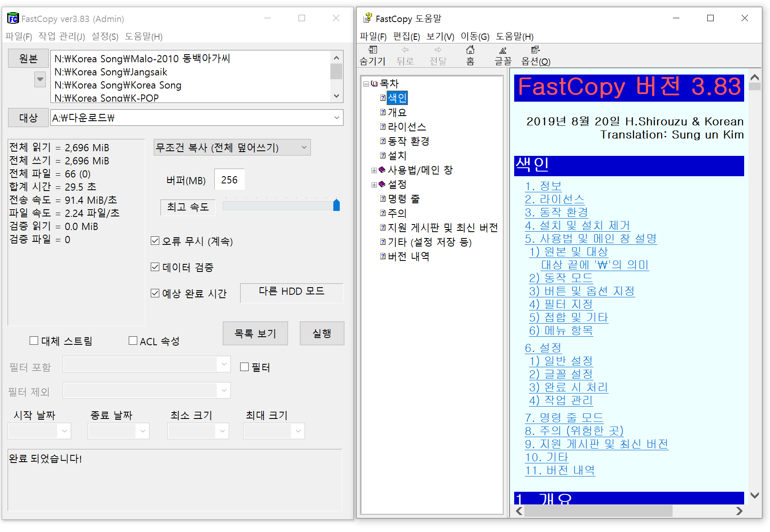This screenshot has height=532, width=770.
Task: Open the '4. 설치 및 설치 제거' link
Action: [577, 225]
